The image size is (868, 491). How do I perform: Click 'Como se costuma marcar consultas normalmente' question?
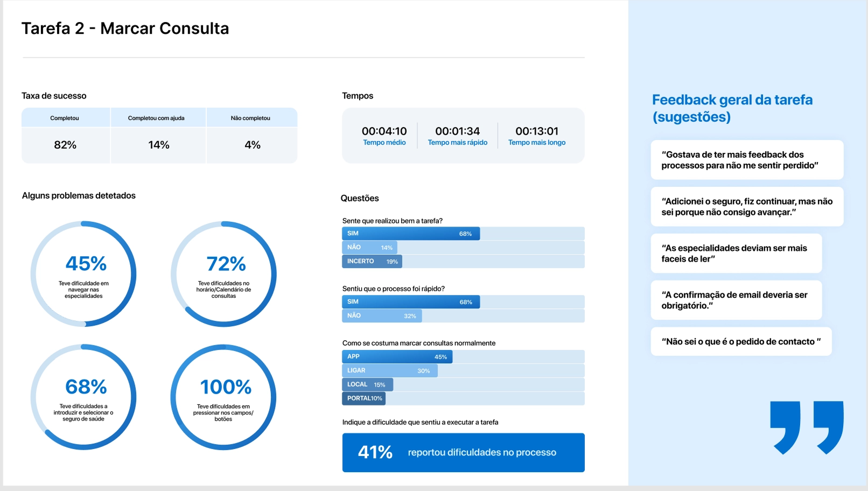coord(419,343)
